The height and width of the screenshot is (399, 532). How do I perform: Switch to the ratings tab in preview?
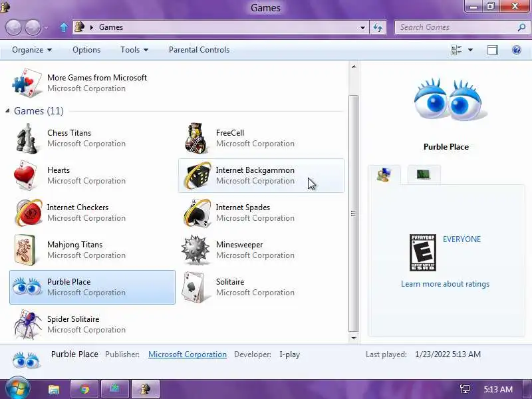[x=384, y=175]
